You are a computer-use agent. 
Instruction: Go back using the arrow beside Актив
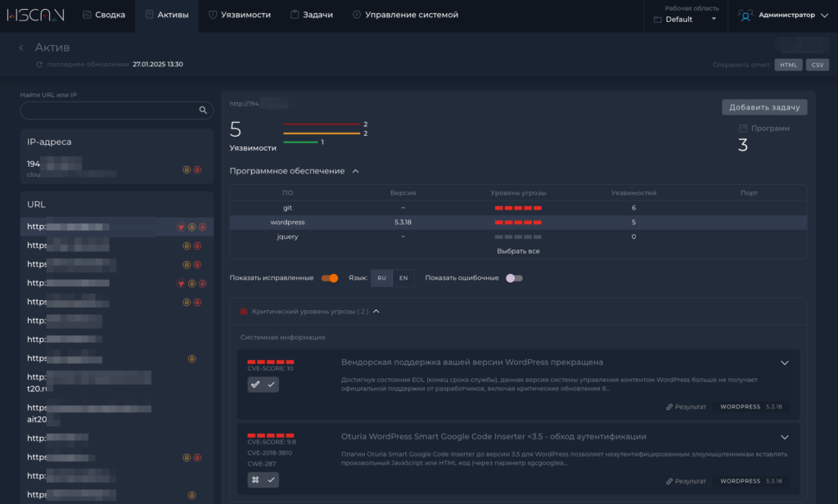point(21,47)
